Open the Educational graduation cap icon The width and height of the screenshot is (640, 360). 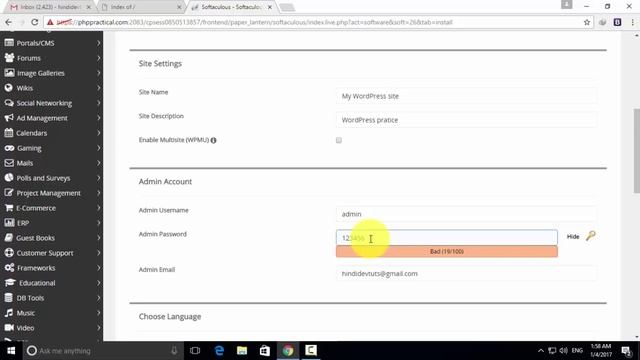(10, 282)
